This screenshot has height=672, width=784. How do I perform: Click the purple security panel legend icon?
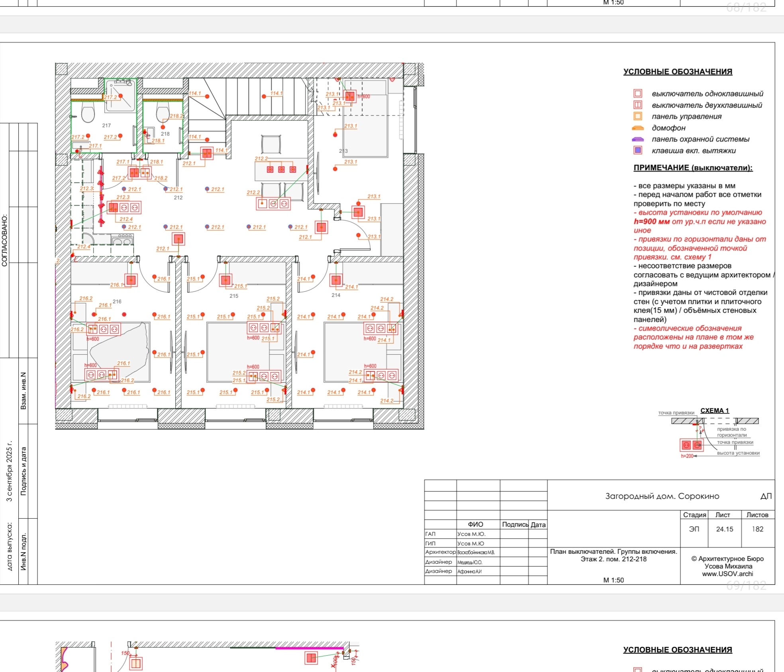(x=638, y=139)
